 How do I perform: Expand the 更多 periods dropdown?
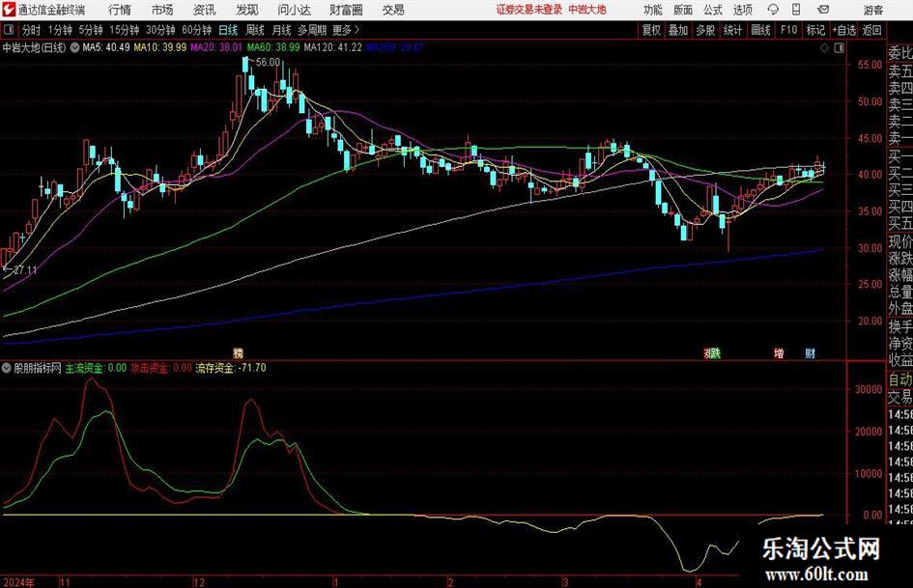pyautogui.click(x=347, y=30)
